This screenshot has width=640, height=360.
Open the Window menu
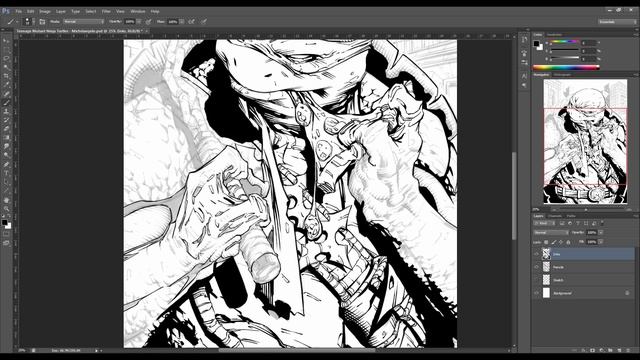point(138,11)
